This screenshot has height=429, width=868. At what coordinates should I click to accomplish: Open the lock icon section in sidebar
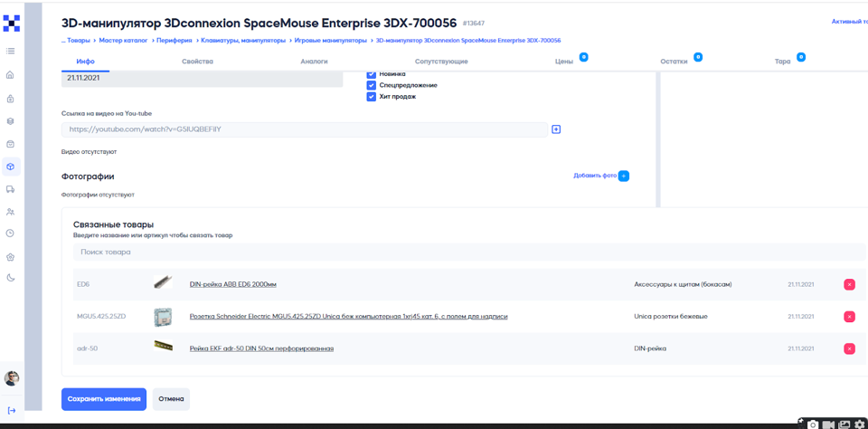[10, 100]
